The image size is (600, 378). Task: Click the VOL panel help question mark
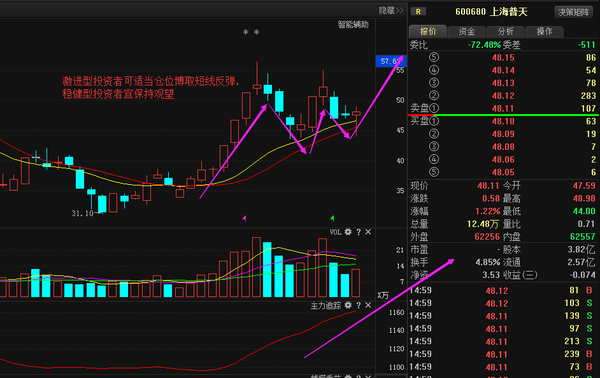359,232
